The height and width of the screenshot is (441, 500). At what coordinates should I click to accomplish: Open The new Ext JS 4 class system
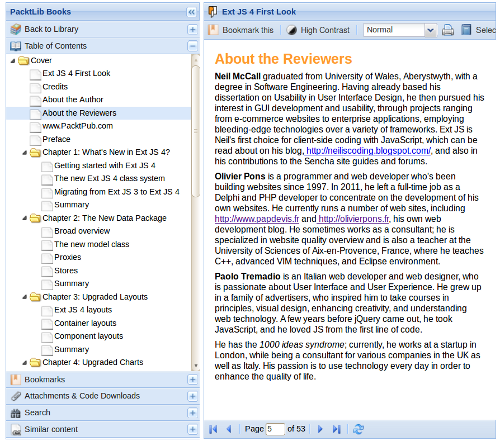[x=109, y=178]
